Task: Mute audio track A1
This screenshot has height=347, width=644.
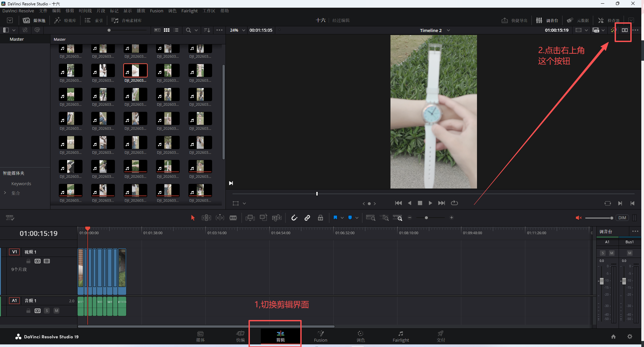Action: click(56, 311)
